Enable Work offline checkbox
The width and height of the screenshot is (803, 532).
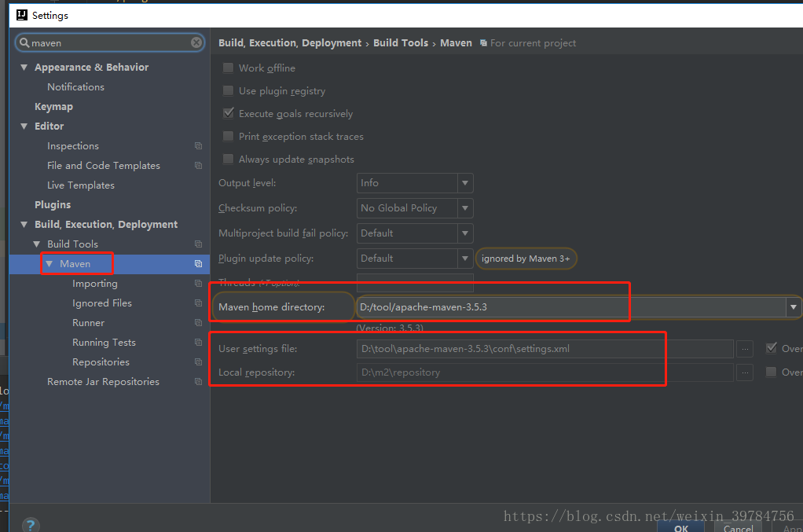pos(229,68)
